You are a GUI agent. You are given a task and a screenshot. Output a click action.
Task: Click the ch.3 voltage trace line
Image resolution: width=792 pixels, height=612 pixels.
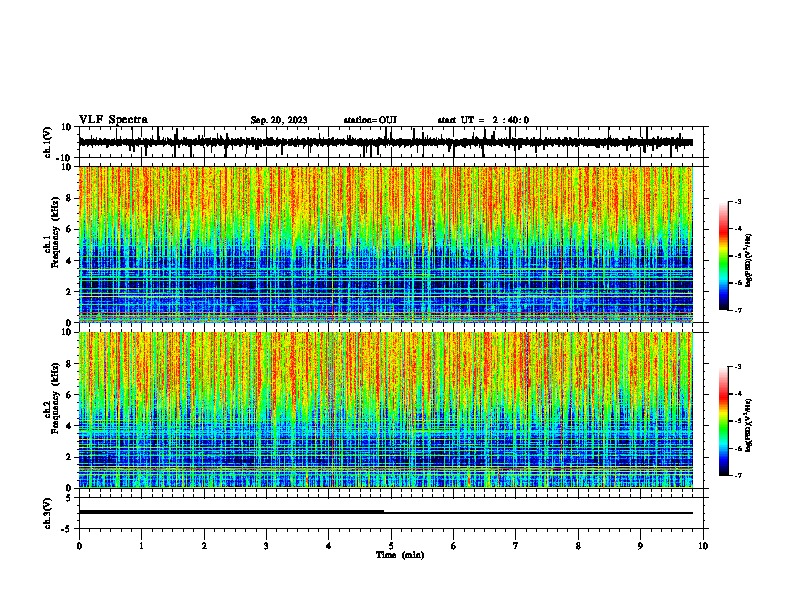pos(386,512)
